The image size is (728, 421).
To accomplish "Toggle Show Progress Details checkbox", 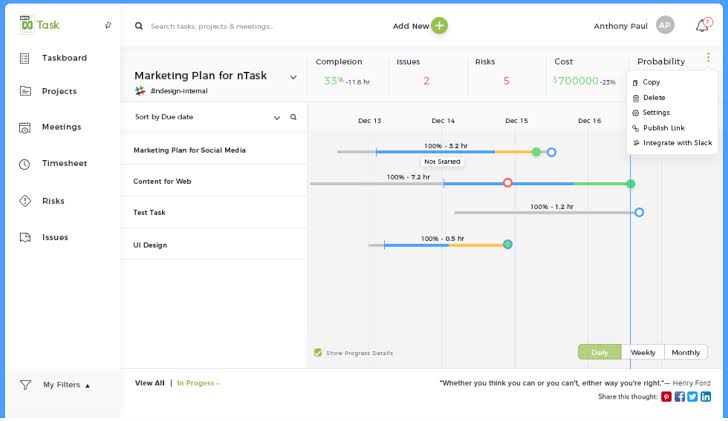I will (x=318, y=352).
